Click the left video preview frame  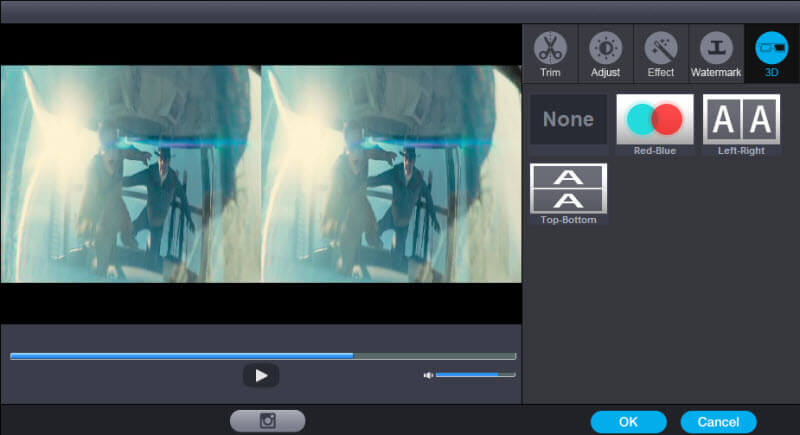(x=131, y=173)
